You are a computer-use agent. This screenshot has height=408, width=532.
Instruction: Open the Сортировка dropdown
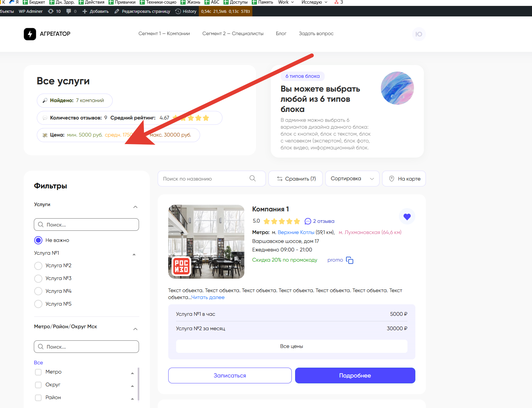[352, 179]
